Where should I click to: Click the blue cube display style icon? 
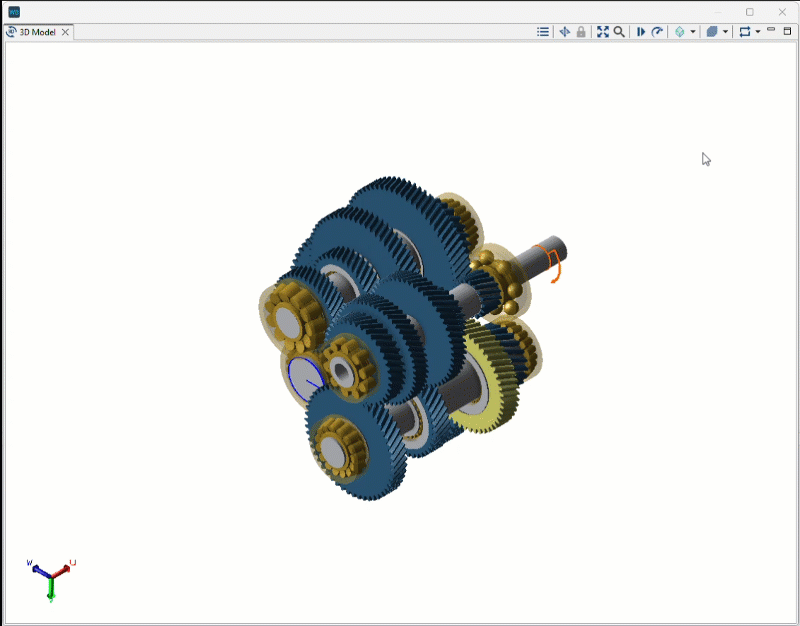pyautogui.click(x=712, y=32)
